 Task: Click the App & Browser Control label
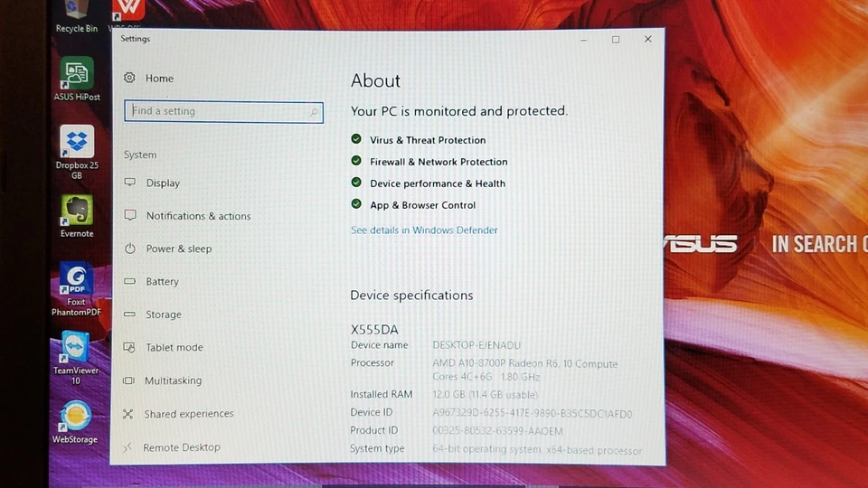423,205
